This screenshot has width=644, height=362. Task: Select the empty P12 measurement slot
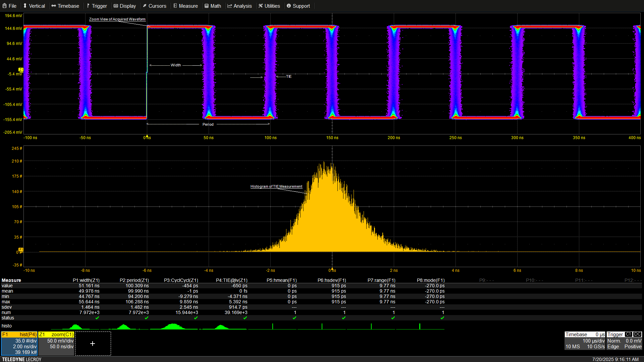click(x=633, y=280)
